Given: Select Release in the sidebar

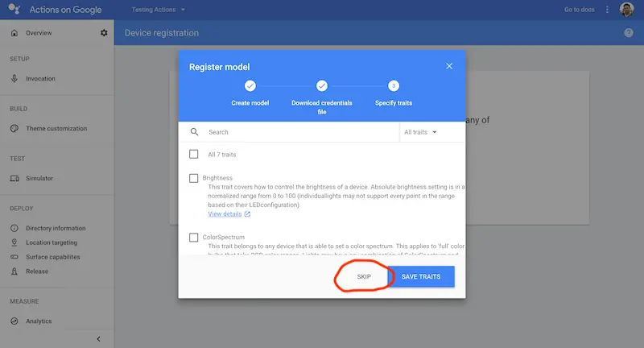Looking at the screenshot, I should click(37, 271).
